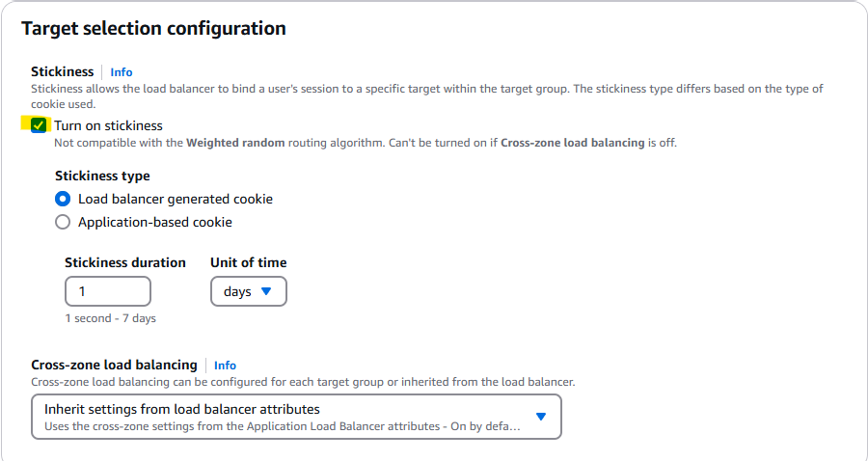Select Application-based cookie radio button
This screenshot has height=461, width=868.
pos(63,222)
